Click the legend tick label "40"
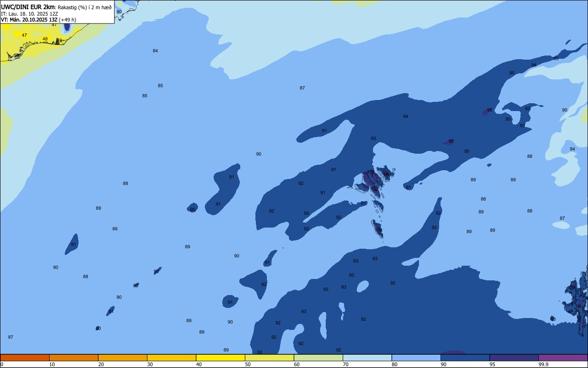The height and width of the screenshot is (368, 588). (x=199, y=364)
